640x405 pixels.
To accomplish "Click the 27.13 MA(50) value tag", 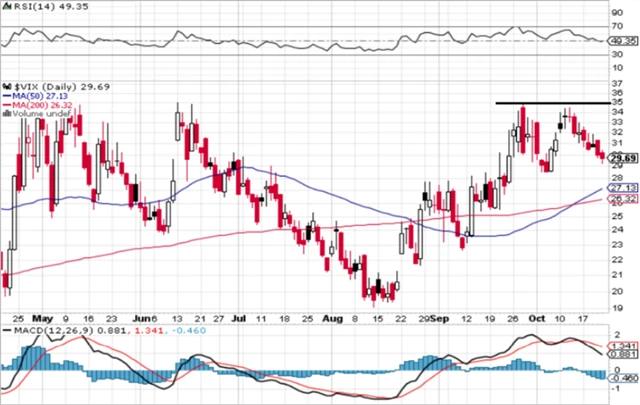I will [622, 188].
